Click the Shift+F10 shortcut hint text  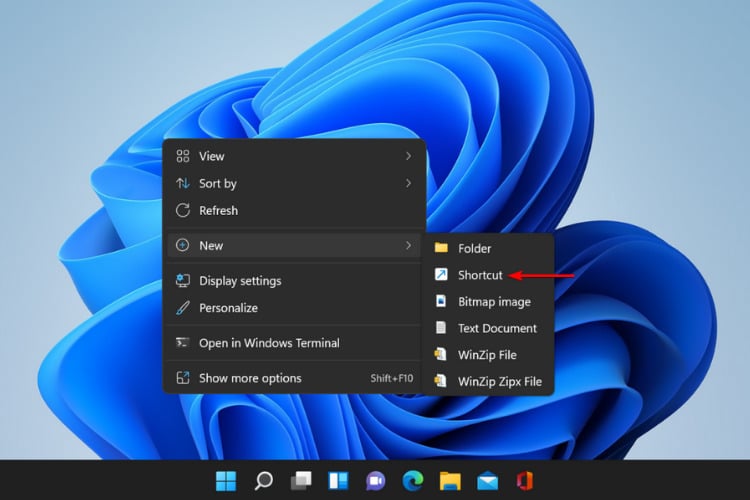click(392, 378)
